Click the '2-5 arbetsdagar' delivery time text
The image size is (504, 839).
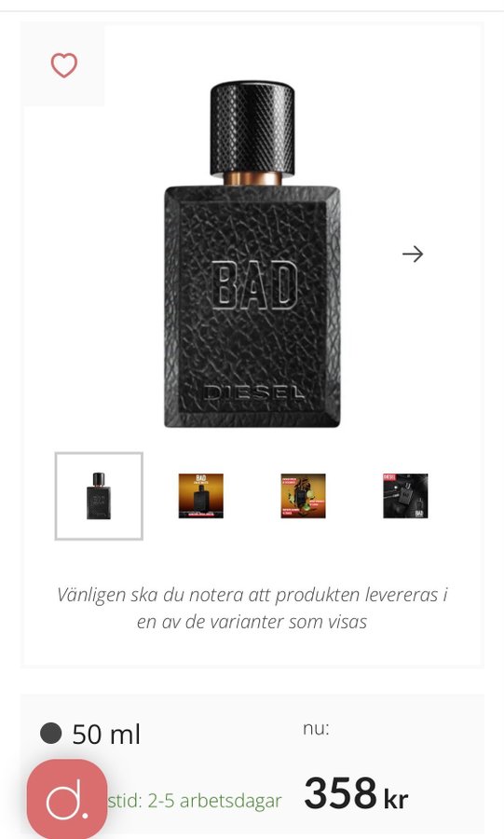coord(215,801)
